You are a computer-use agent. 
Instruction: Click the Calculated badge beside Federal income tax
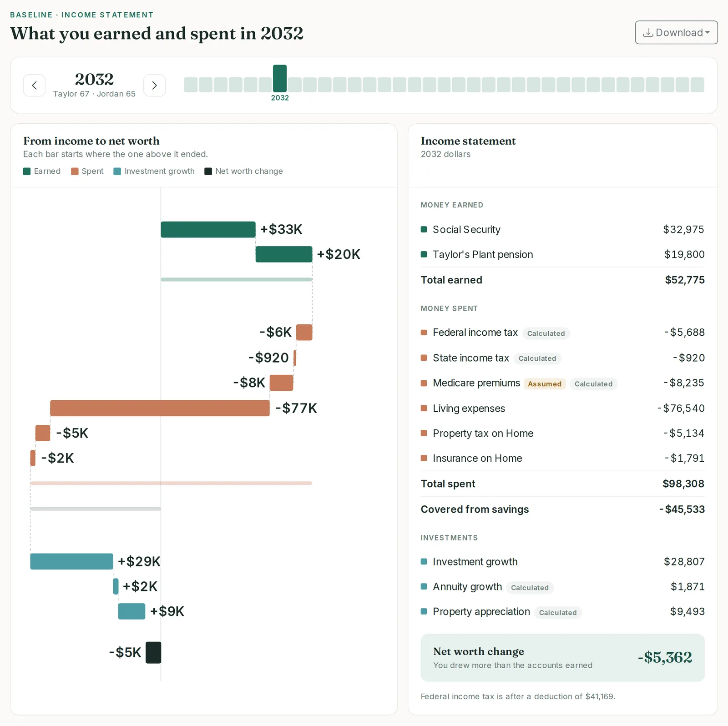click(546, 333)
